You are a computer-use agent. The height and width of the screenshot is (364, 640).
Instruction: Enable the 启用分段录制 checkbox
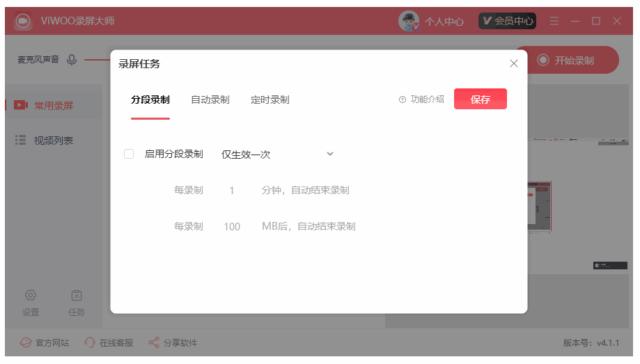pos(129,154)
